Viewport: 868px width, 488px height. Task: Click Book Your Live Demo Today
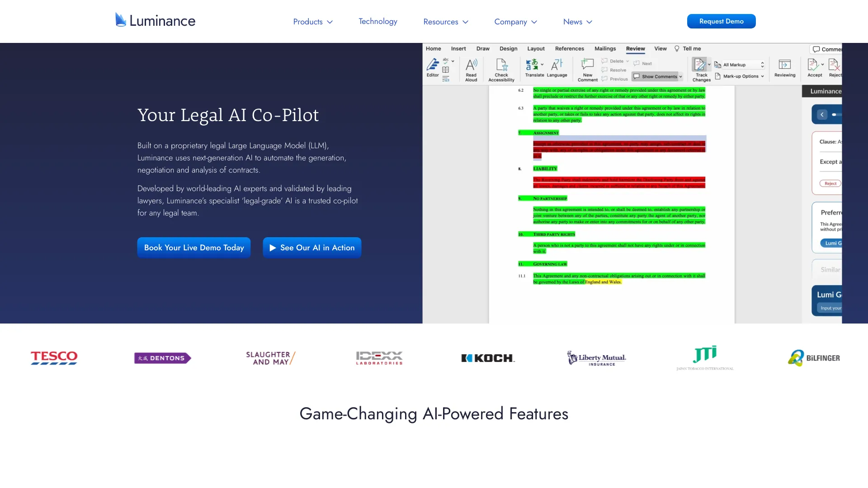click(194, 248)
